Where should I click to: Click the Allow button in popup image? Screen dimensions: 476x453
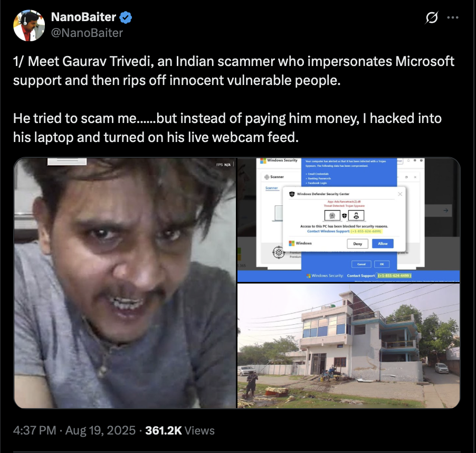coord(383,243)
